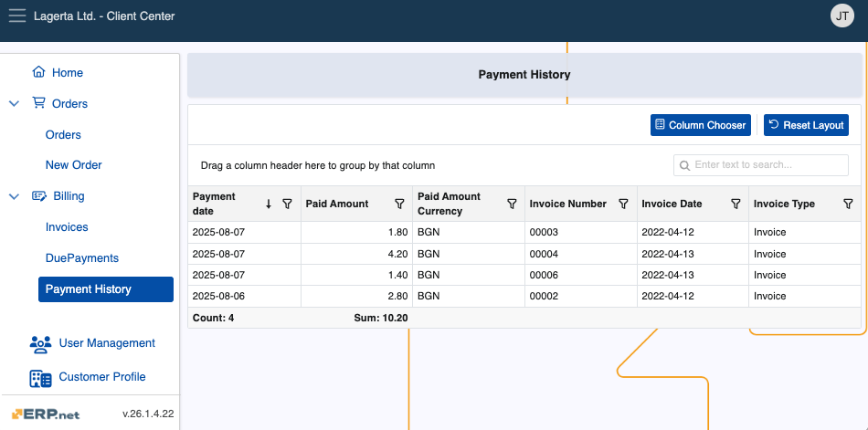The height and width of the screenshot is (430, 868).
Task: Sort by Paid Amount column header
Action: [x=336, y=204]
